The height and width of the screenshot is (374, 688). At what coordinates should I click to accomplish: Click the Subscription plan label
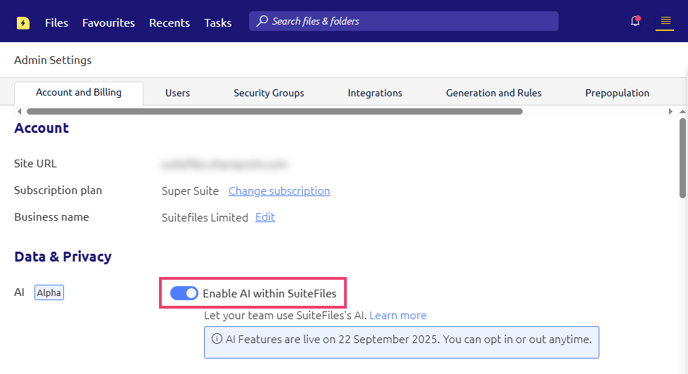point(58,190)
